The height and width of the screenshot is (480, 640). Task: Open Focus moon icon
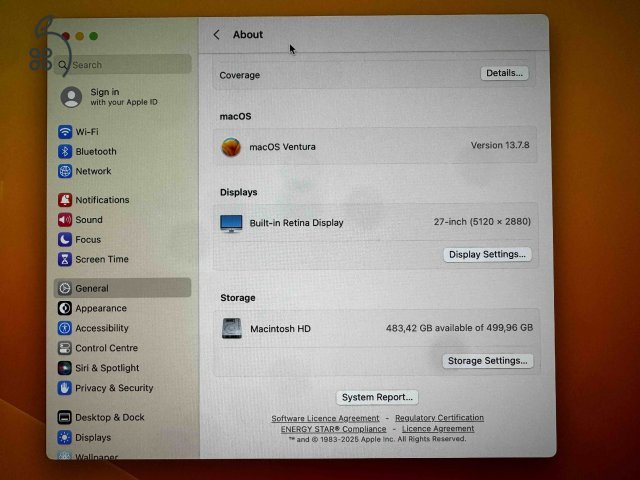coord(65,240)
